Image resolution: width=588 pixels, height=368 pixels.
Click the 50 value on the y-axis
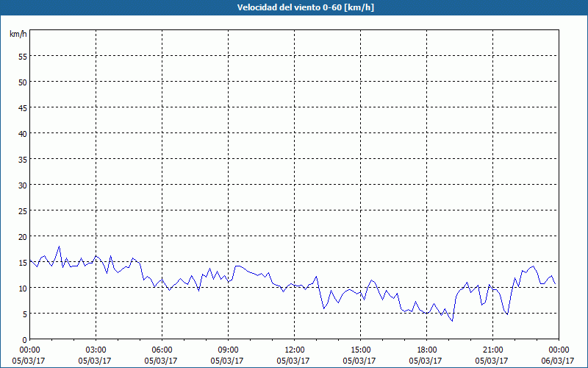click(x=23, y=82)
